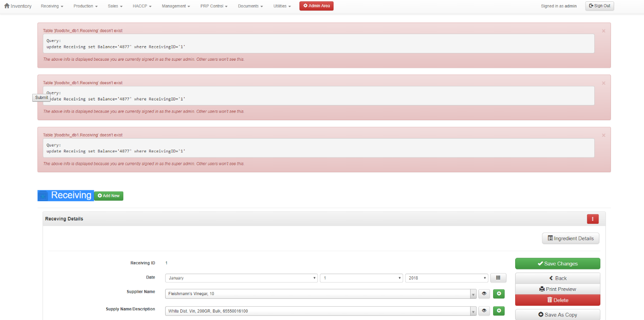Click the admin username link
The image size is (644, 320).
570,6
